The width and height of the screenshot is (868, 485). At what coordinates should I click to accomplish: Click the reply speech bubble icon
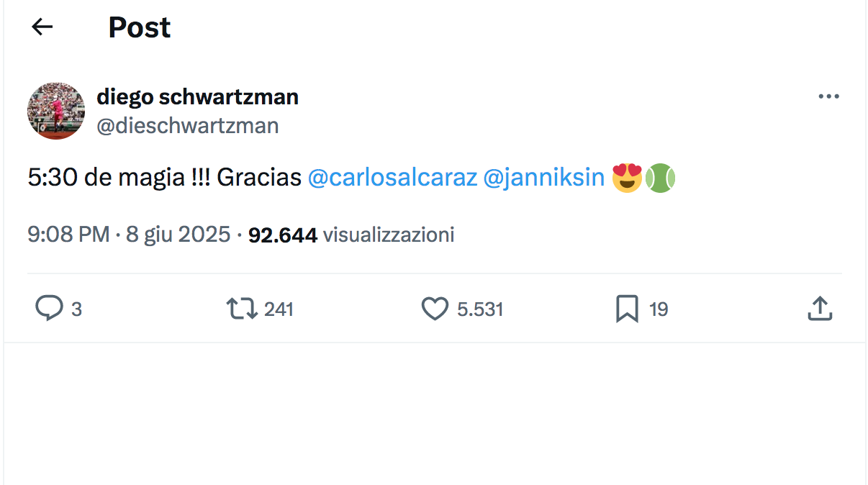click(x=49, y=309)
